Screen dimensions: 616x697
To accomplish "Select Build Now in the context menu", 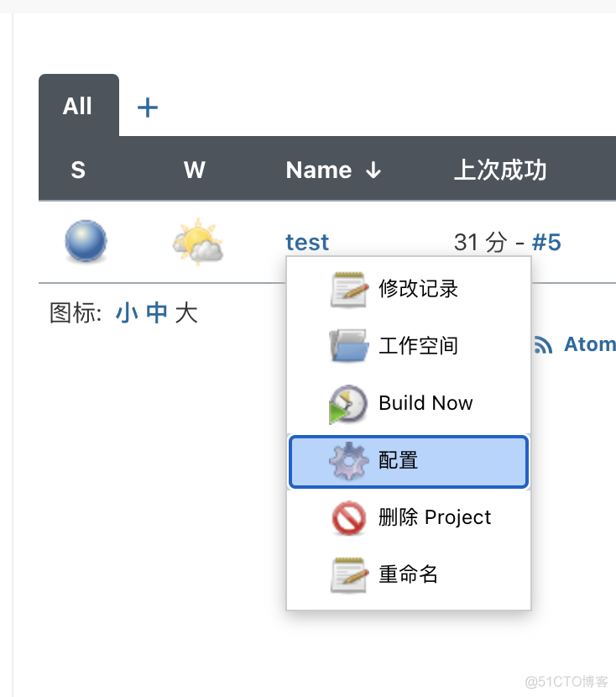I will (425, 403).
